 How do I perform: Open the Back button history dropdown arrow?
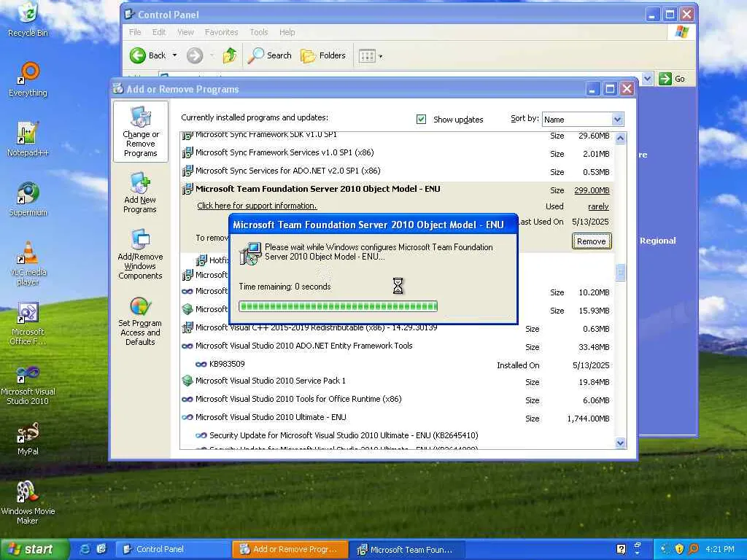(174, 55)
